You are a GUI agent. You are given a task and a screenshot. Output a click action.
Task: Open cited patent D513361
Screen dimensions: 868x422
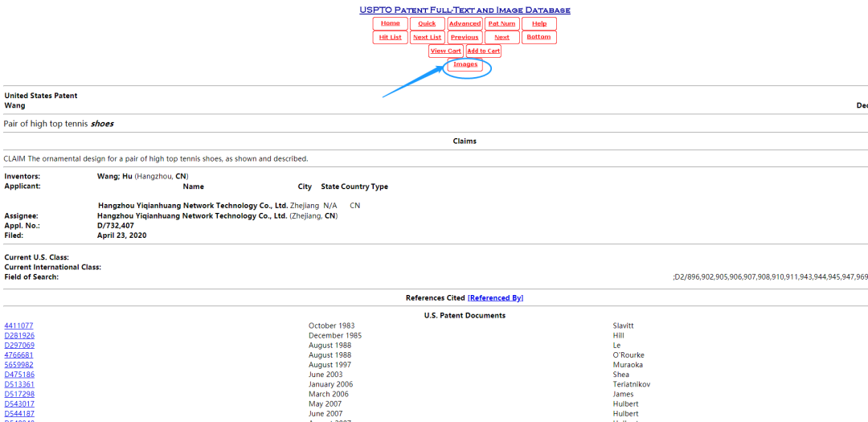19,384
